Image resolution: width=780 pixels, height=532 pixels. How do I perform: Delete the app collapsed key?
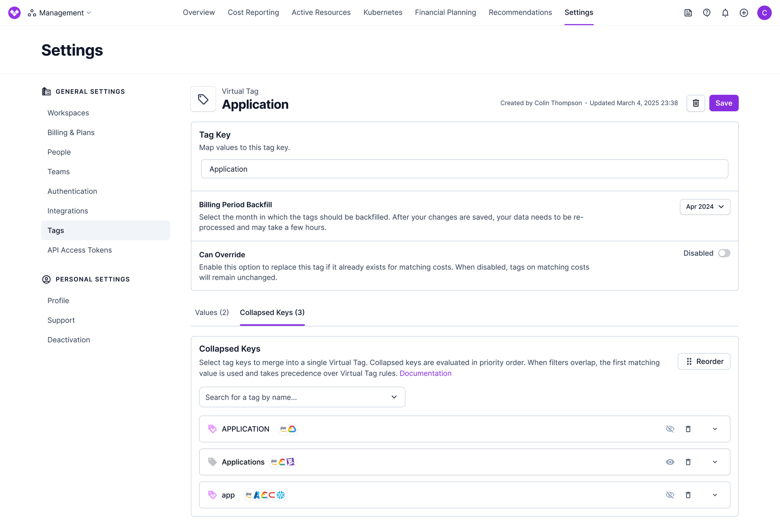688,495
